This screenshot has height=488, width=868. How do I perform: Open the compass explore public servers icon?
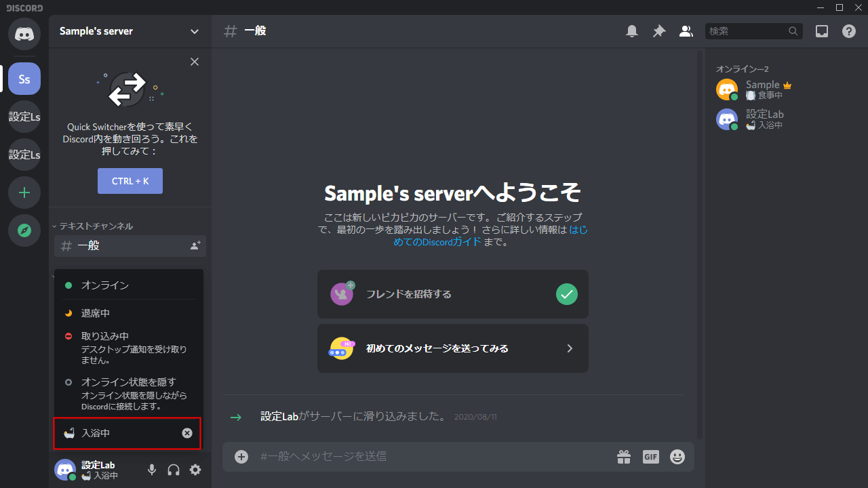24,230
